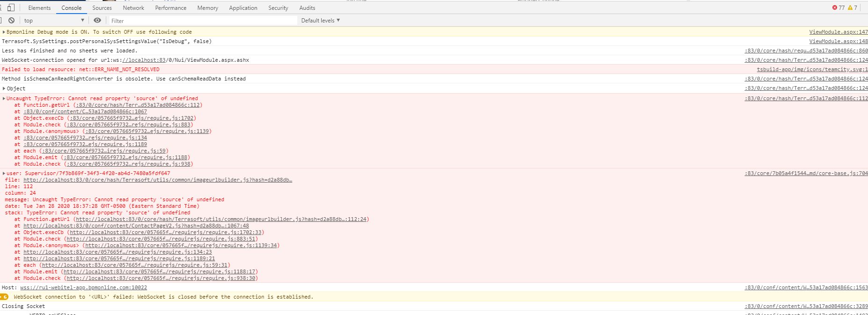
Task: Switch to the Console tab
Action: [x=72, y=8]
